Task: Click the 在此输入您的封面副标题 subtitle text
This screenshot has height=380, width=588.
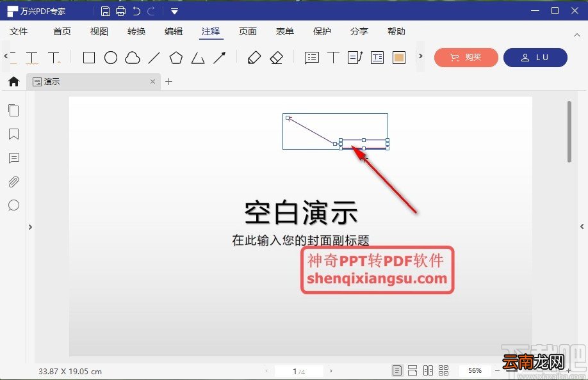Action: 301,240
